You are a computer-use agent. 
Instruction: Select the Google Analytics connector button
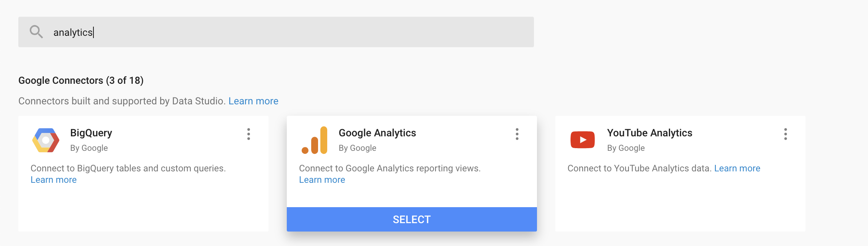(412, 219)
